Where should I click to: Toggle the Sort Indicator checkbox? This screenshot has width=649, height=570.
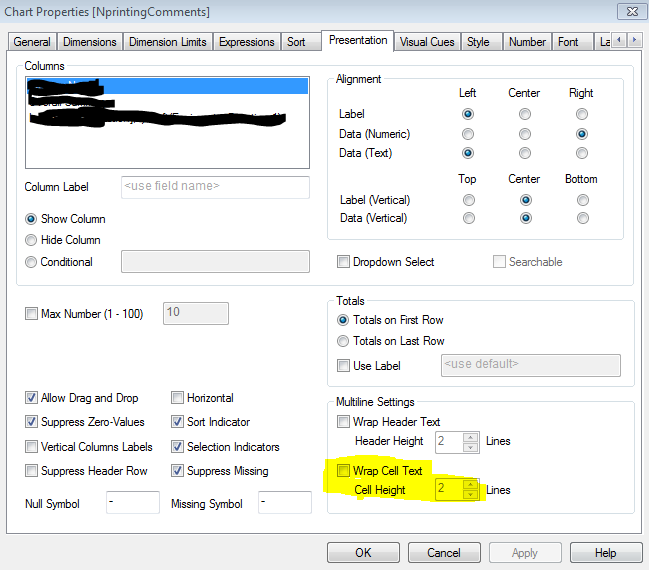point(177,422)
